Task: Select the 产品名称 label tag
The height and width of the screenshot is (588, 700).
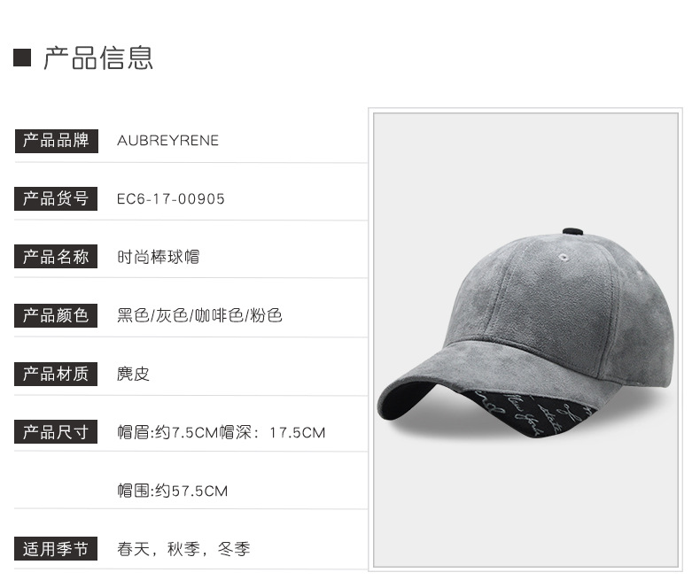Action: (56, 257)
